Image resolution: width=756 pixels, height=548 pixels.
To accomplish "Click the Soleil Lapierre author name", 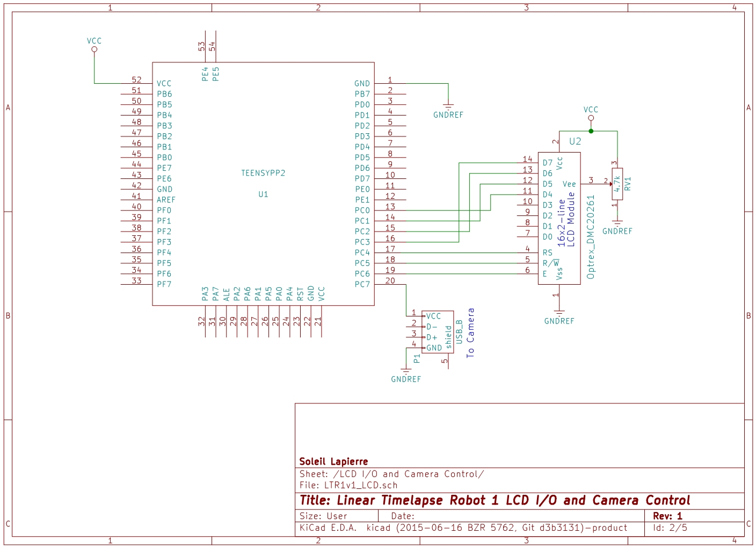I will (333, 461).
